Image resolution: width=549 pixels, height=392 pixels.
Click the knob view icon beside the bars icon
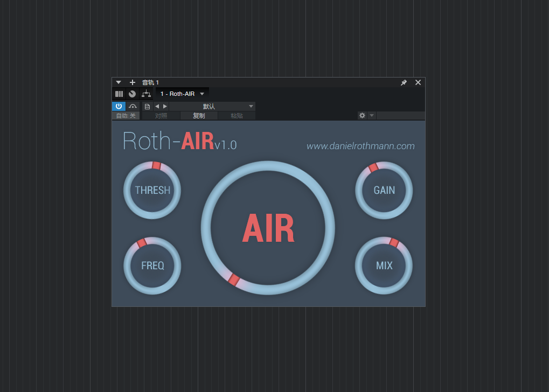(x=132, y=94)
